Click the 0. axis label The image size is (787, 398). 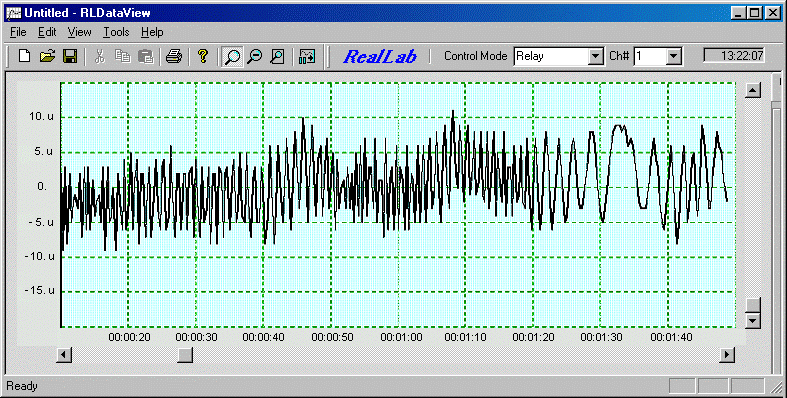[42, 186]
